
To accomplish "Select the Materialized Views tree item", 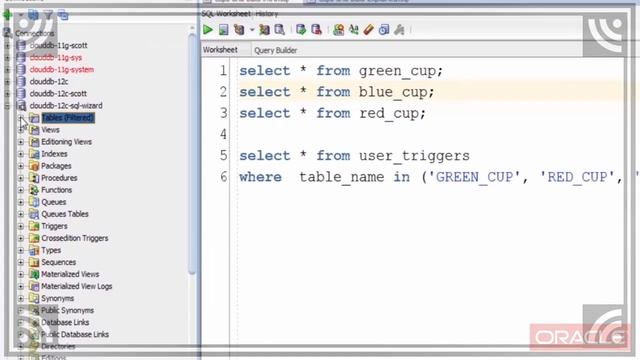I will (70, 274).
